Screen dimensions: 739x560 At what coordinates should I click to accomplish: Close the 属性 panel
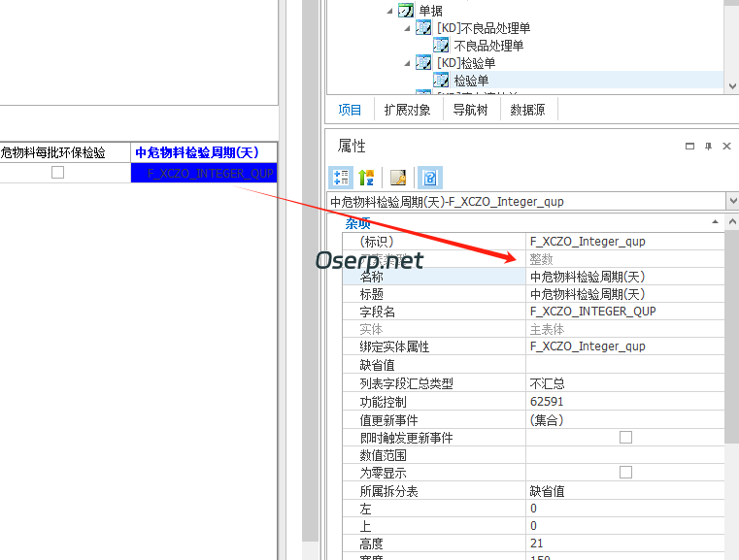coord(726,146)
